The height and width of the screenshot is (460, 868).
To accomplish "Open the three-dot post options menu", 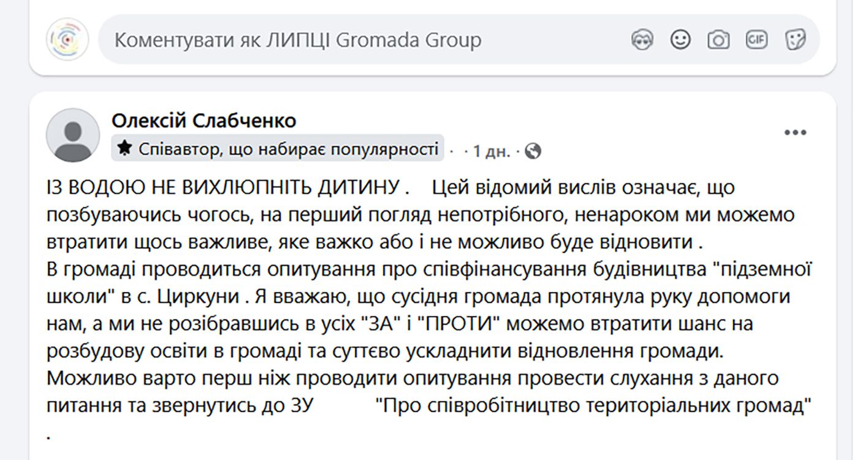I will (x=795, y=132).
